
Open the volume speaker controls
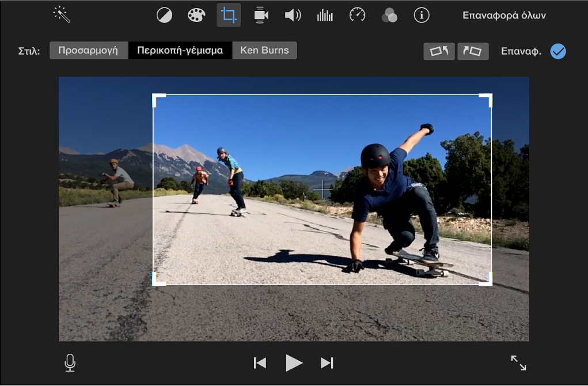pyautogui.click(x=293, y=16)
